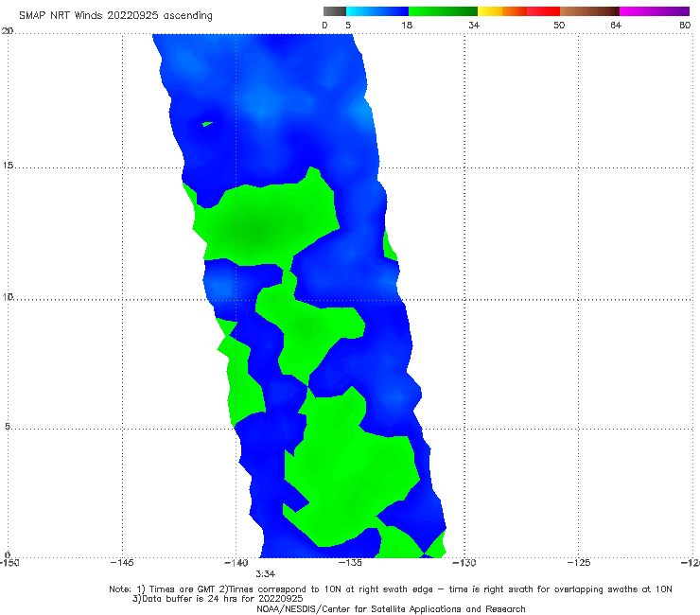Screen dimensions: 700x615
Task: Click the cyan-blue 5-18 segment of the color scale
Action: tap(377, 11)
